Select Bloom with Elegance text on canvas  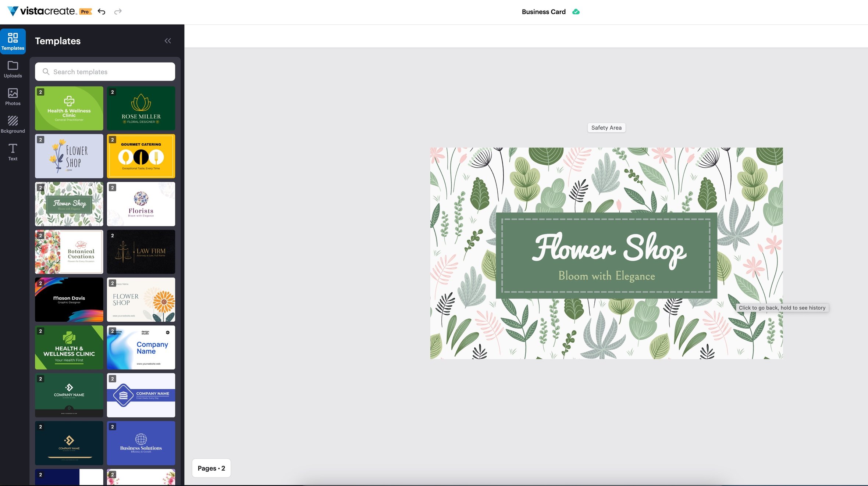[x=606, y=276]
